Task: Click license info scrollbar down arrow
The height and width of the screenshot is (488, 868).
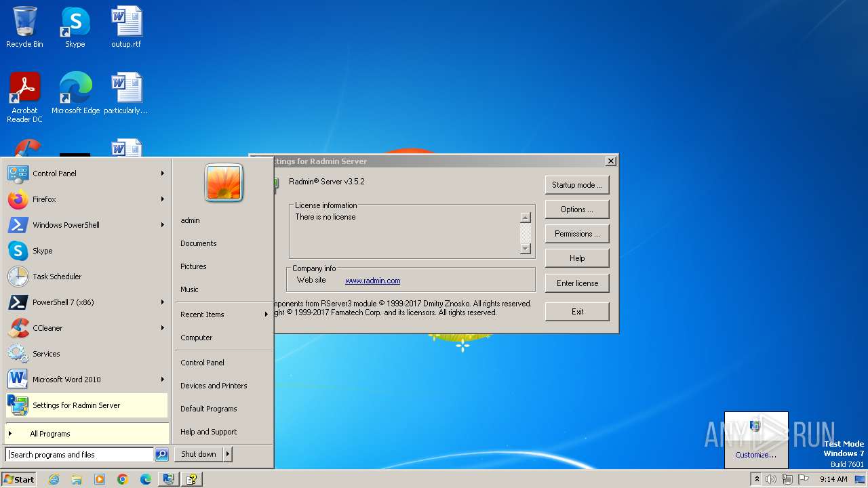Action: coord(525,249)
